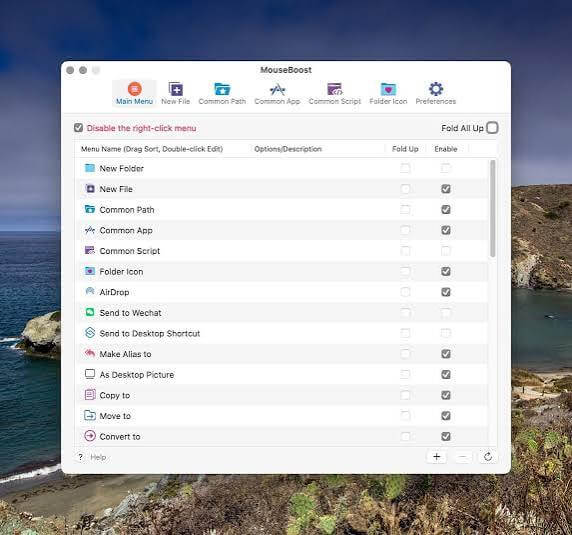Click the New Folder row icon

pyautogui.click(x=90, y=168)
